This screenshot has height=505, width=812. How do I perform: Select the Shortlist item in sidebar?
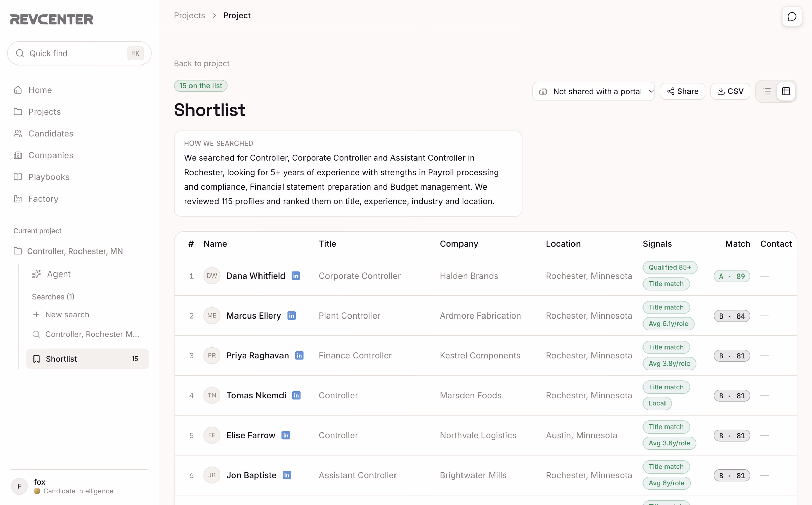(88, 359)
